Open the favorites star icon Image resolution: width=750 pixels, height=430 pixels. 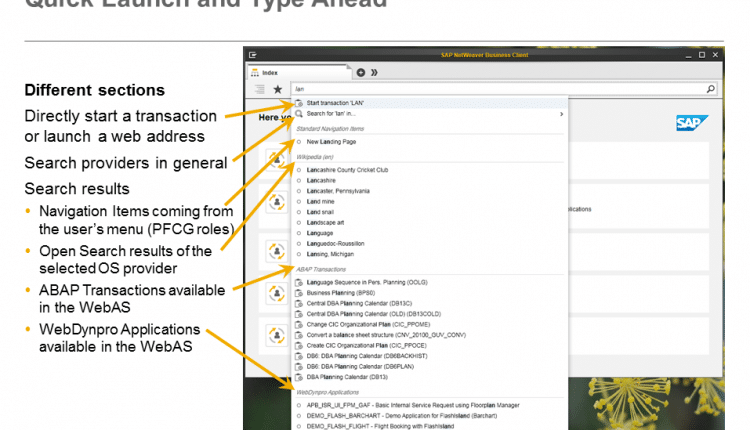[x=277, y=89]
